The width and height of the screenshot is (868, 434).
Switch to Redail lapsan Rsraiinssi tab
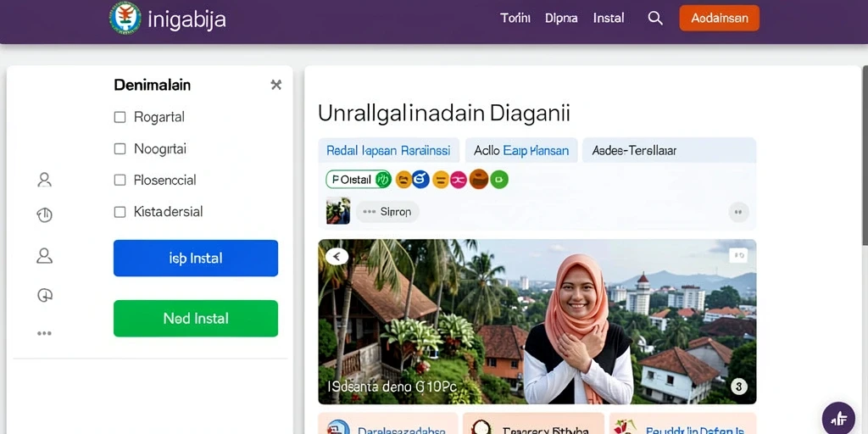(x=388, y=150)
